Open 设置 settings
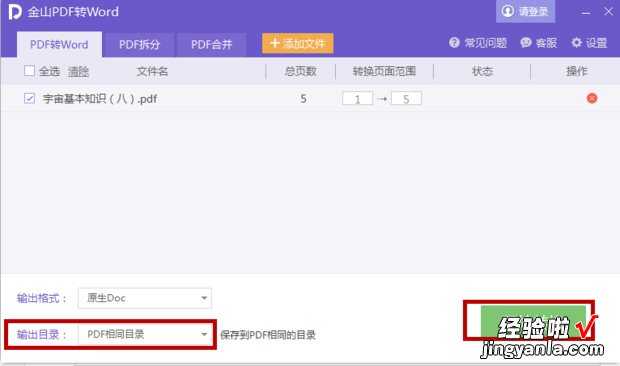Viewport: 620px width, 366px height. point(589,43)
